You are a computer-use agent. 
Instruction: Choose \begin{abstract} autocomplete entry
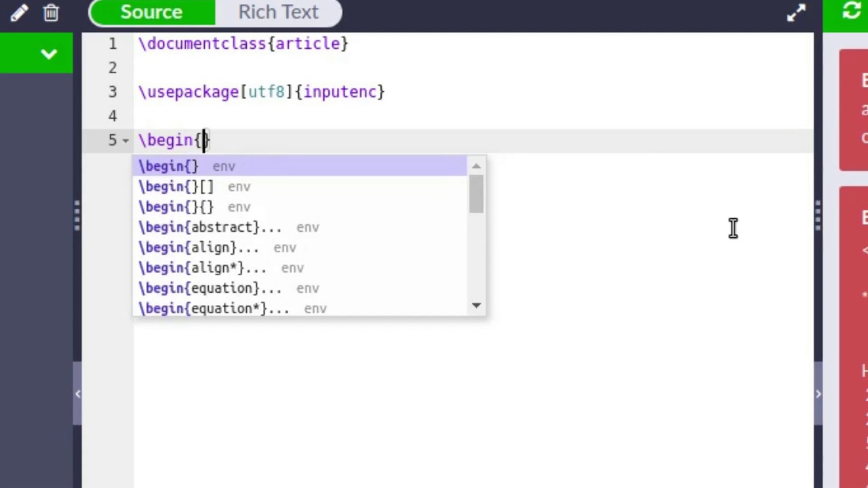pyautogui.click(x=300, y=227)
